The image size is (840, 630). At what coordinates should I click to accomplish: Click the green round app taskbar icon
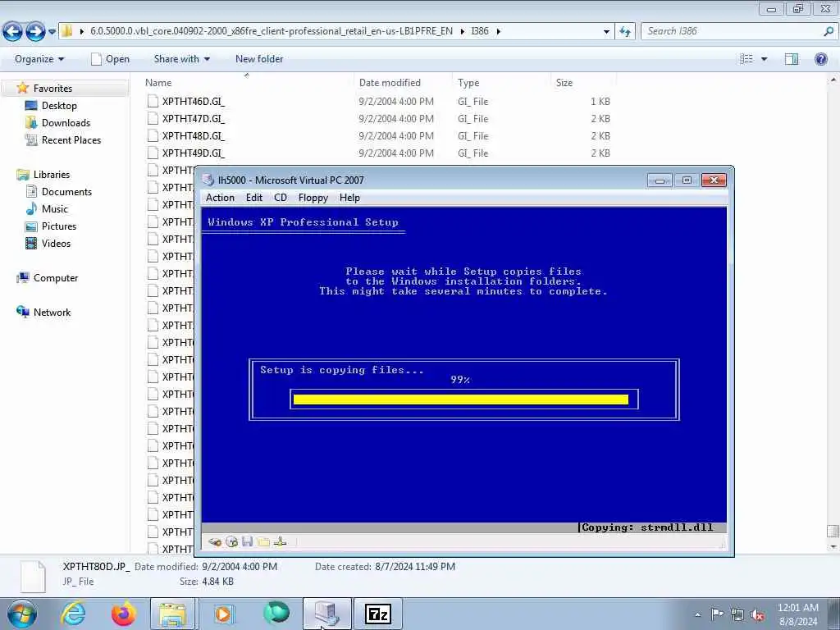pyautogui.click(x=276, y=613)
